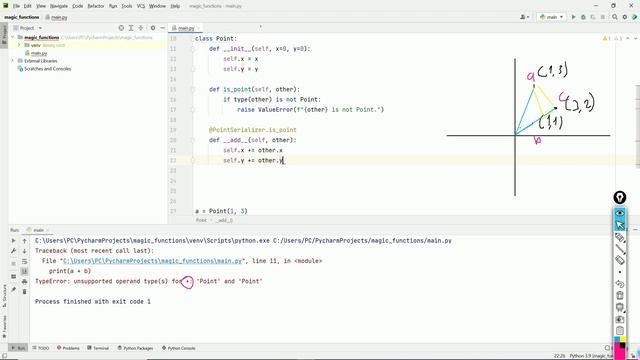Screen dimensions: 640x360
Task: Select main.py in the project tree
Action: [x=39, y=53]
